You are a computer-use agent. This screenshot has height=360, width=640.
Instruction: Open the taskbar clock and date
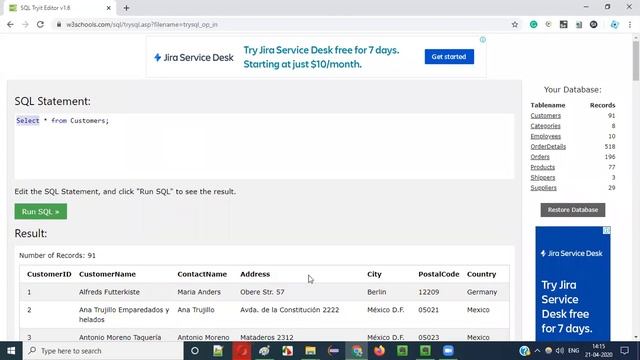[599, 351]
